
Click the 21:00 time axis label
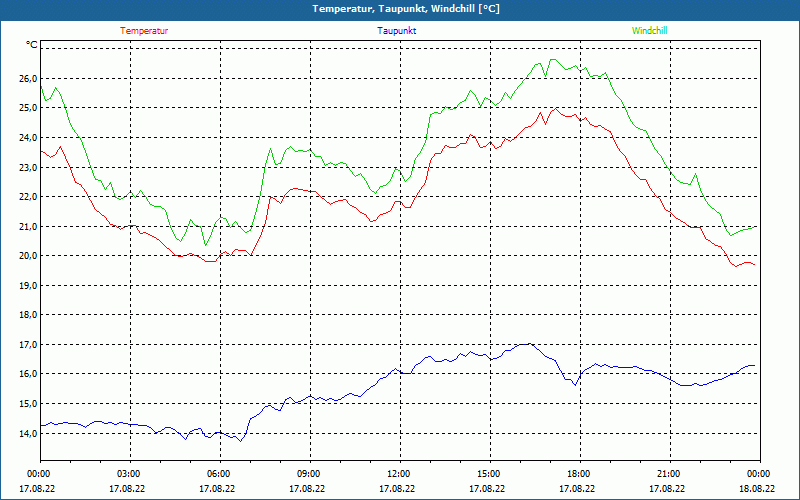670,474
